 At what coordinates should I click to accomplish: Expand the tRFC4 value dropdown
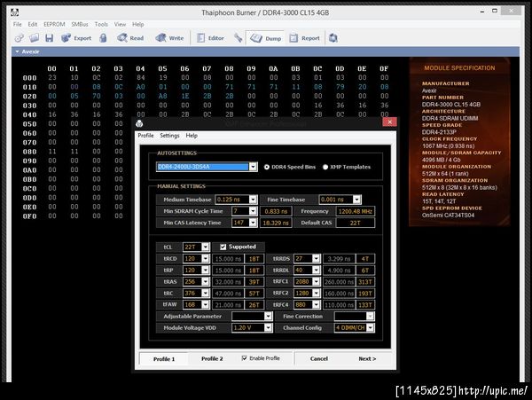tap(317, 305)
